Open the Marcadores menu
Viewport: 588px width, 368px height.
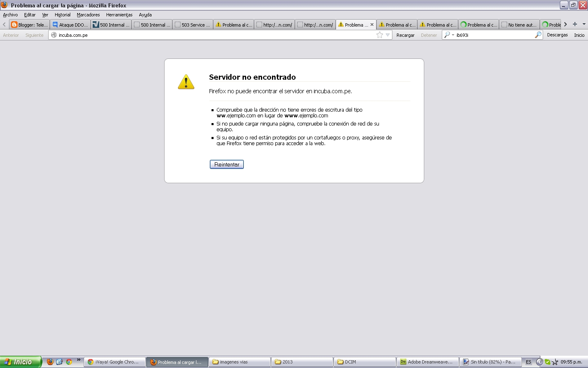88,15
